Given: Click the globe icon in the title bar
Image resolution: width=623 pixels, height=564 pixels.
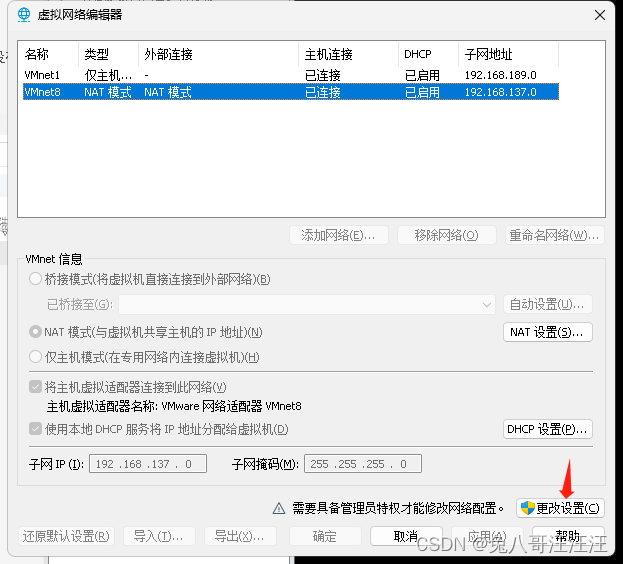Looking at the screenshot, I should point(24,15).
